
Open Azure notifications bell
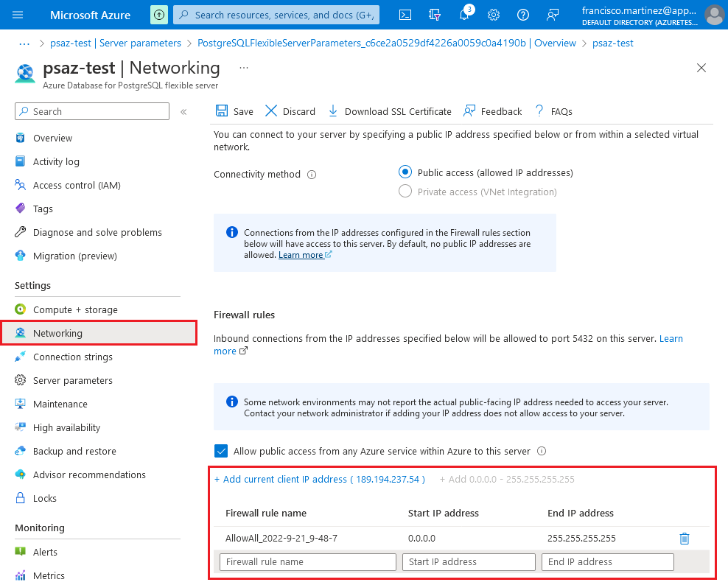tap(463, 14)
